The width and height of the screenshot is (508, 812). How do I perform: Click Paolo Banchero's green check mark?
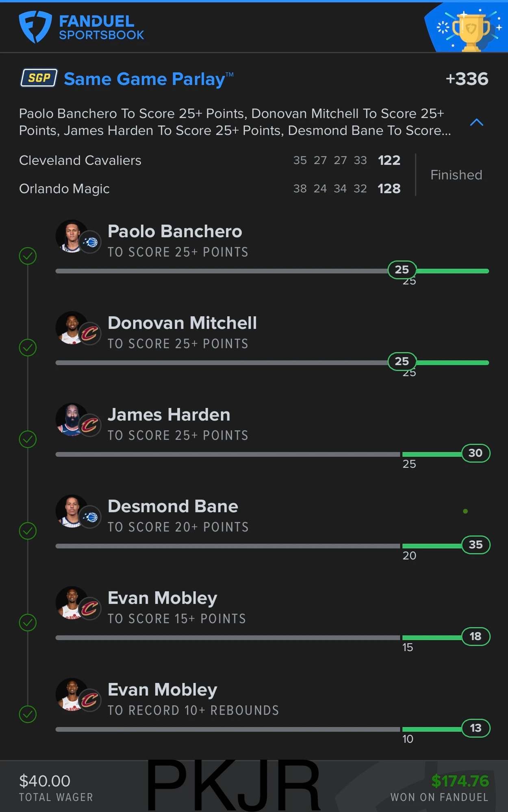point(28,256)
